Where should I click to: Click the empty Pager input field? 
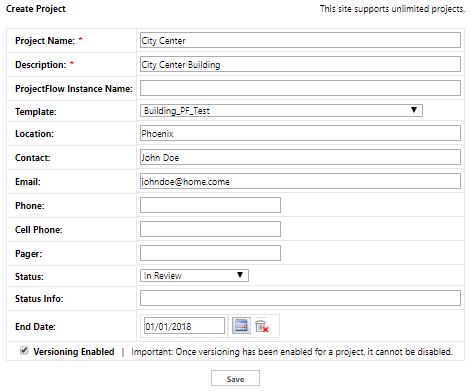pos(210,253)
